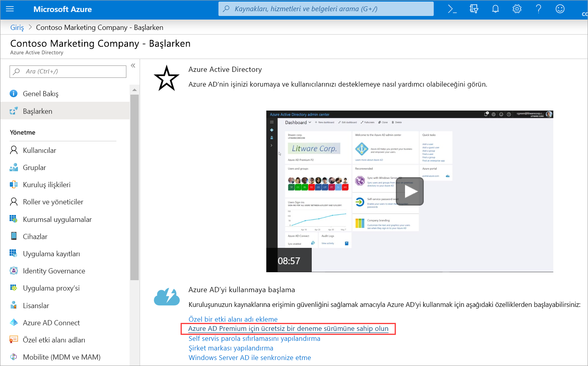This screenshot has width=588, height=366.
Task: Click the cloud lightning icon
Action: [x=167, y=297]
